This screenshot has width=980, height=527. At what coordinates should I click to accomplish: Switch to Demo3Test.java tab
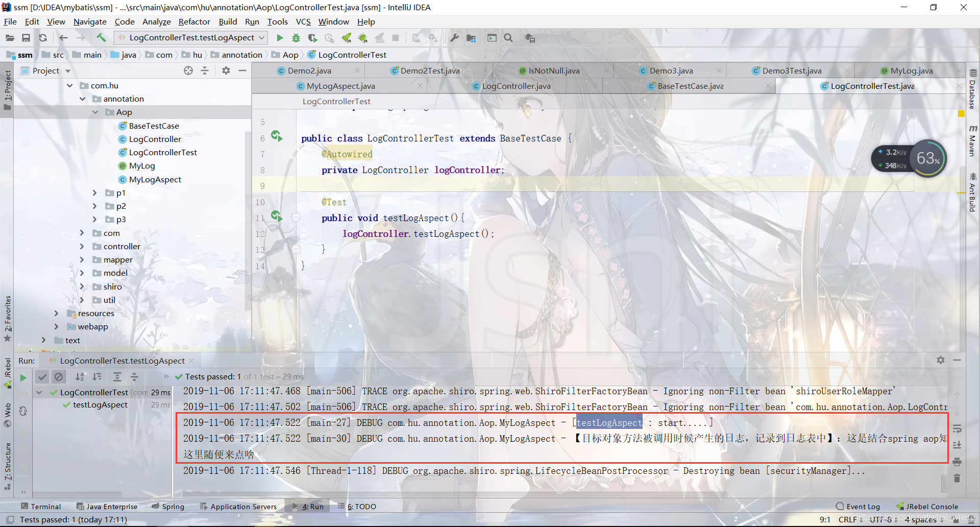792,71
